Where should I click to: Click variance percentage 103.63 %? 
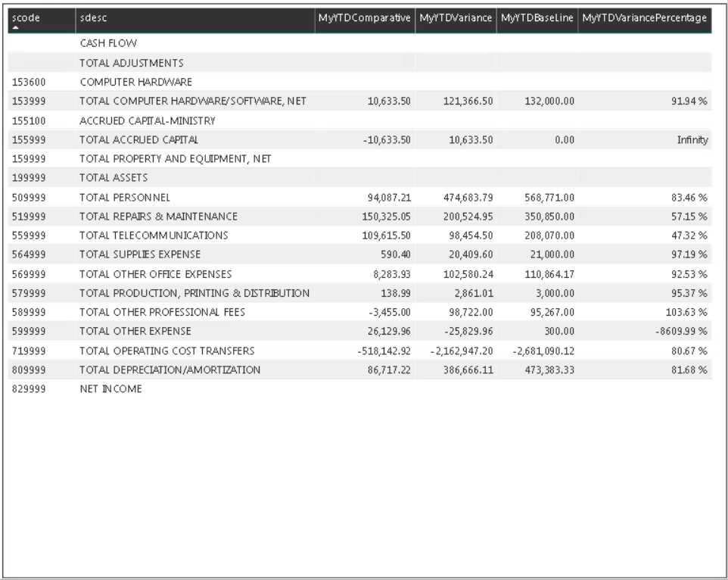[x=686, y=312]
